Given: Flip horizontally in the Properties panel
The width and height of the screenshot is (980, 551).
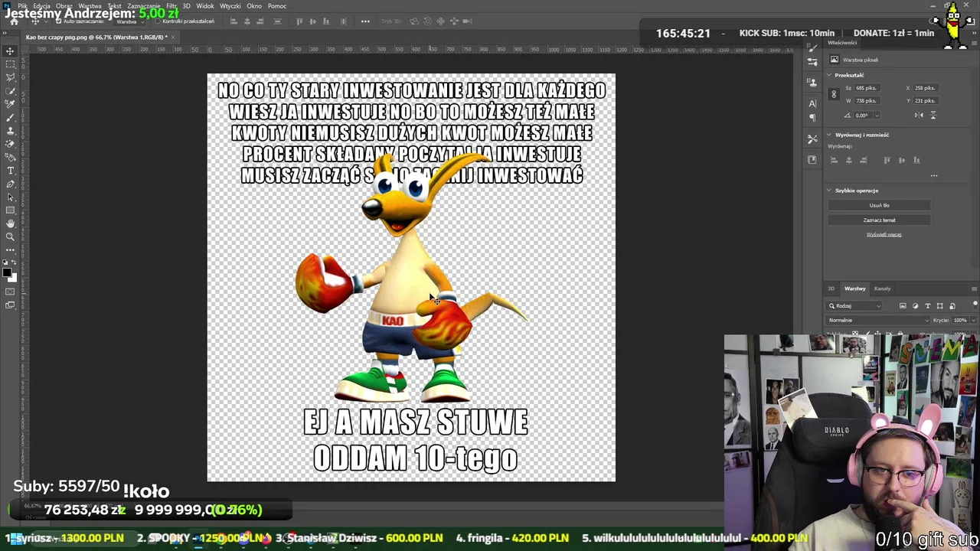Looking at the screenshot, I should [919, 115].
